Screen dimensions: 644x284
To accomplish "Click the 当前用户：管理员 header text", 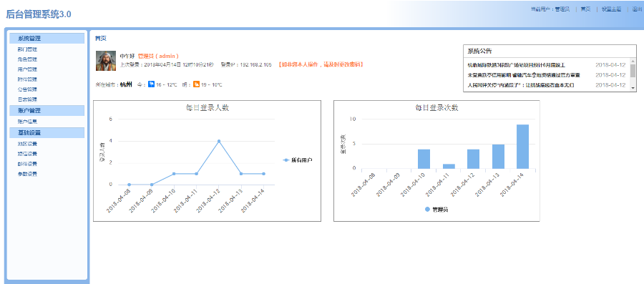I will pos(550,9).
